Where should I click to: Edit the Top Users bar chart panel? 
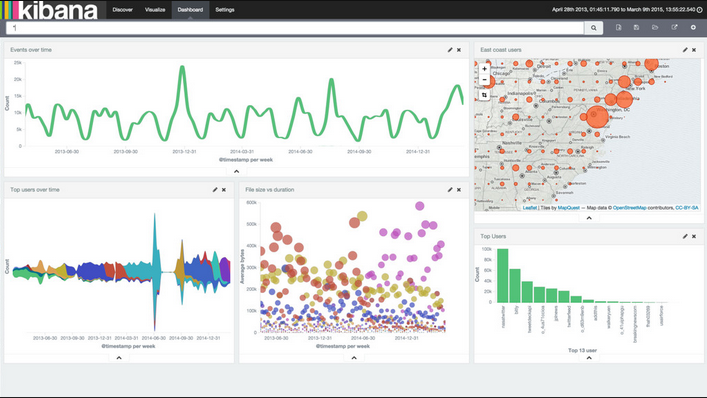coord(685,236)
